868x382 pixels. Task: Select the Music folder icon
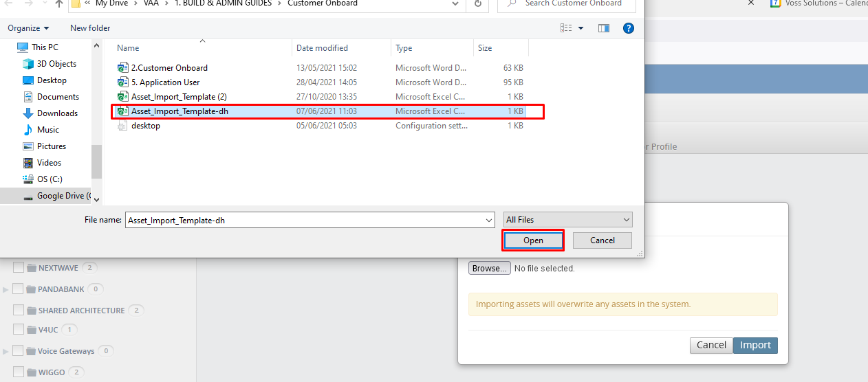(x=28, y=130)
